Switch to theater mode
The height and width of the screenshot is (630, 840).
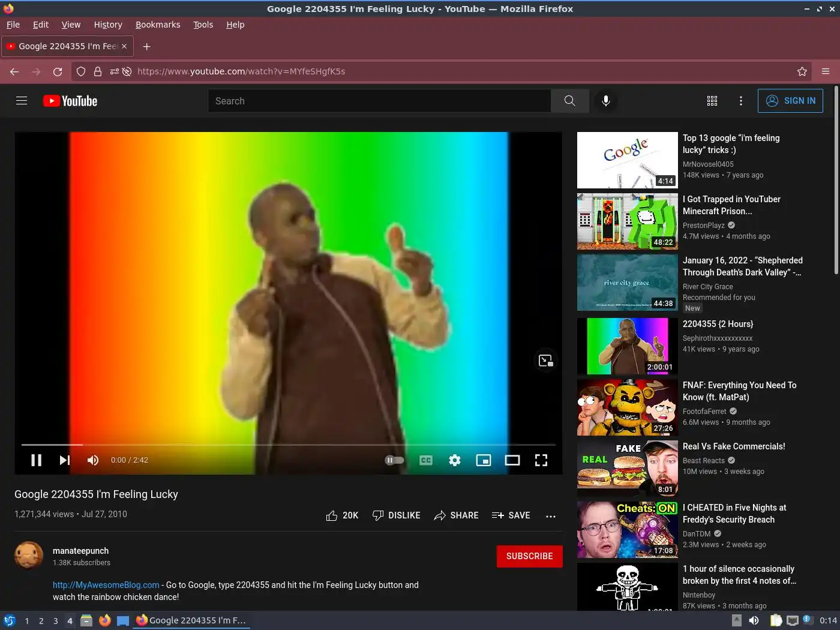(x=512, y=460)
